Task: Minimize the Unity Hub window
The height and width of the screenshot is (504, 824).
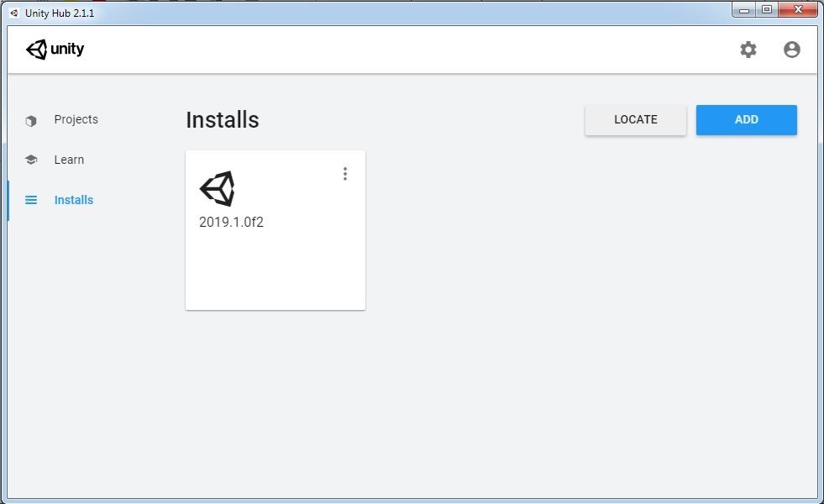Action: click(744, 10)
